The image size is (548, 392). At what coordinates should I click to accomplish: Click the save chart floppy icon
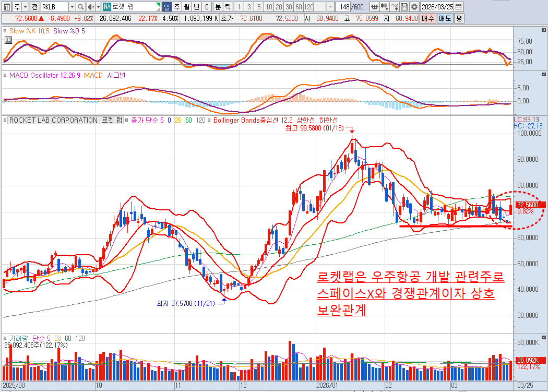click(x=404, y=7)
